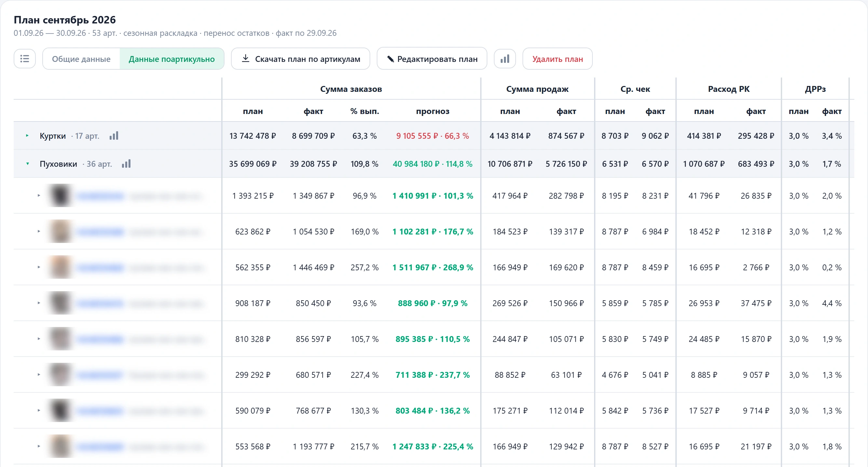Collapse the Пуховики category row
868x467 pixels.
click(x=27, y=163)
